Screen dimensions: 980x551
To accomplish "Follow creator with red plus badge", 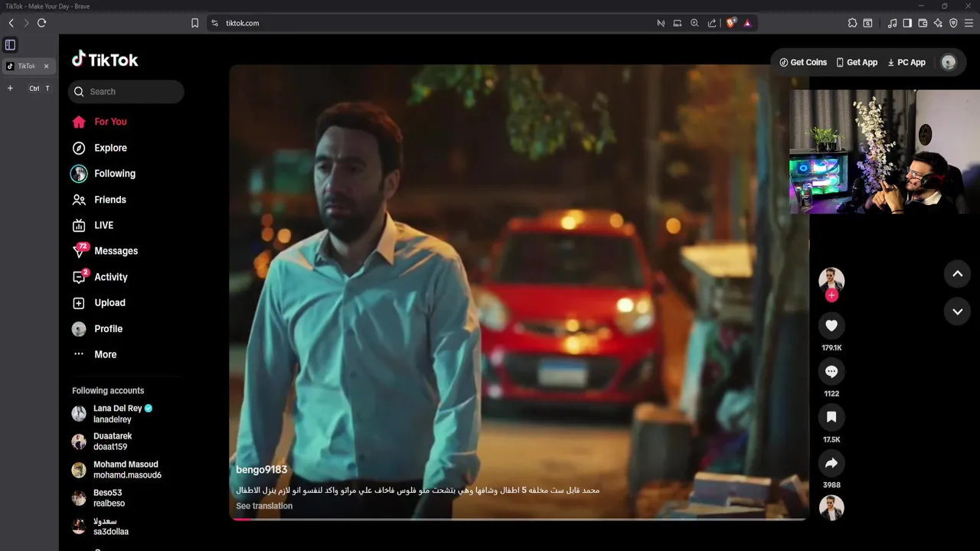I will tap(831, 295).
